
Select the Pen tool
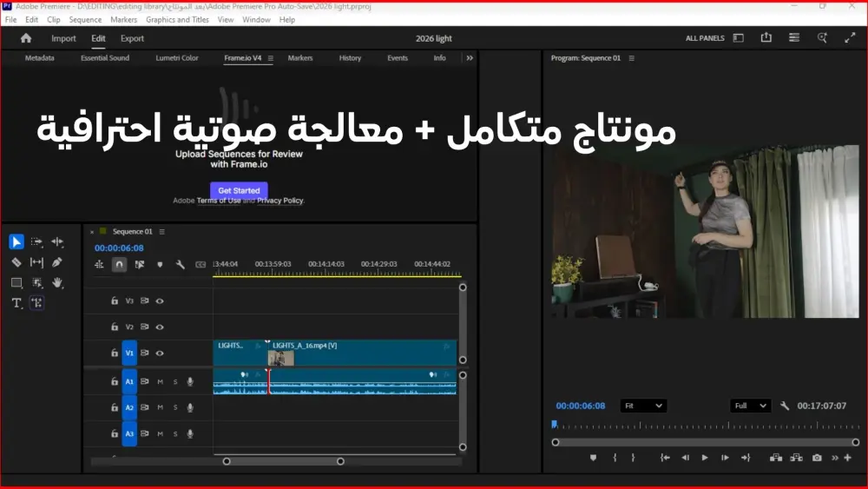click(57, 262)
